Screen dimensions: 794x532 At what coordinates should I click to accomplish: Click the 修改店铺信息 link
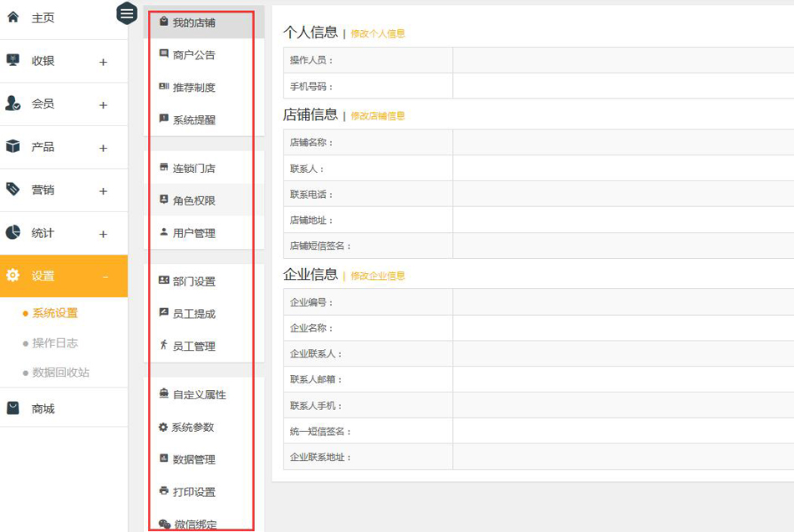(378, 116)
